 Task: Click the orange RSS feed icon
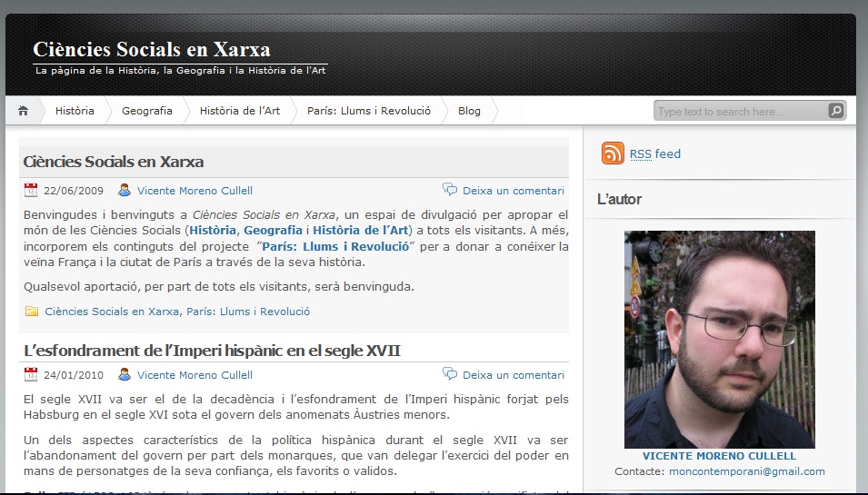click(x=613, y=153)
